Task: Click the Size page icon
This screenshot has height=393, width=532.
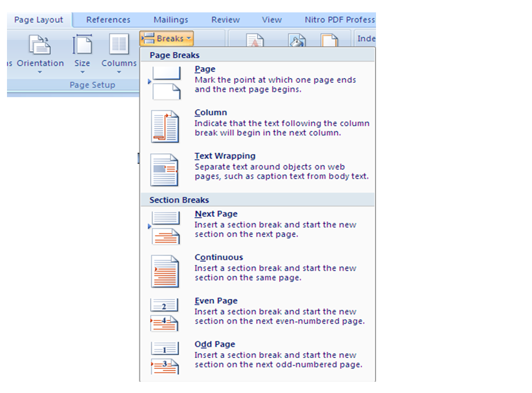Action: [x=82, y=45]
